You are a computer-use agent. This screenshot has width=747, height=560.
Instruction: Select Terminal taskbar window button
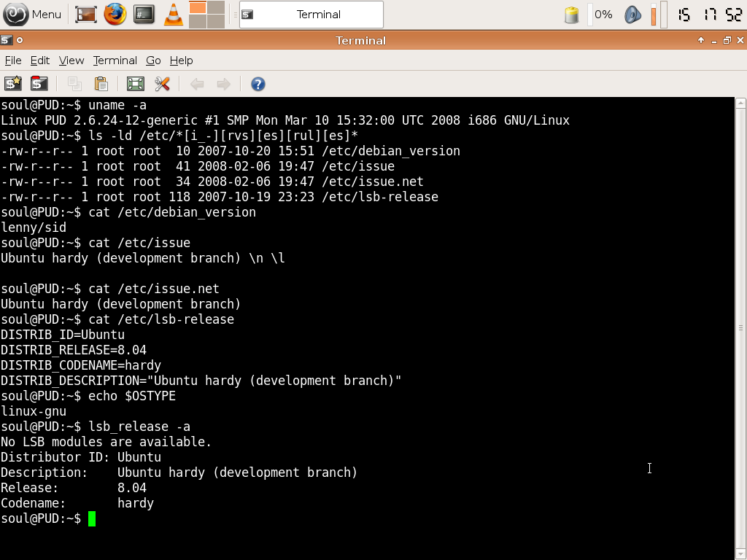(x=311, y=15)
